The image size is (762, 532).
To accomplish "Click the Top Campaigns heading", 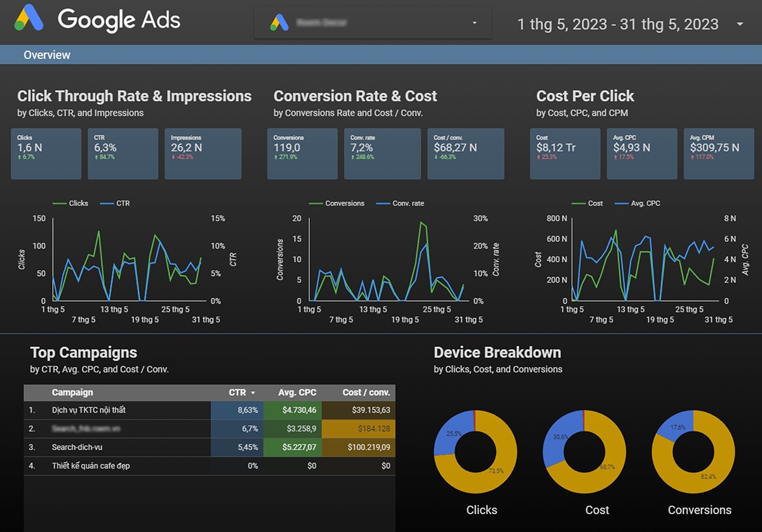I will (x=83, y=353).
